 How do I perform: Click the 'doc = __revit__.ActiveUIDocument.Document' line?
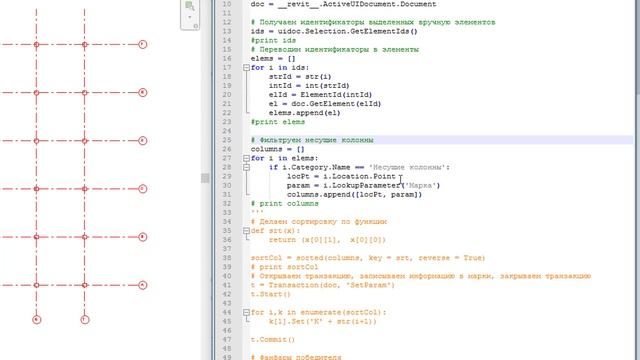[x=343, y=4]
